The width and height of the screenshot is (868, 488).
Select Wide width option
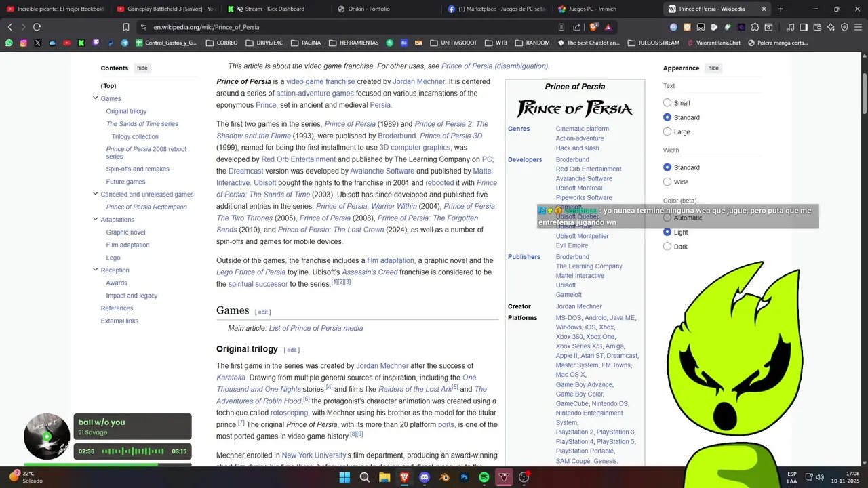click(x=667, y=182)
